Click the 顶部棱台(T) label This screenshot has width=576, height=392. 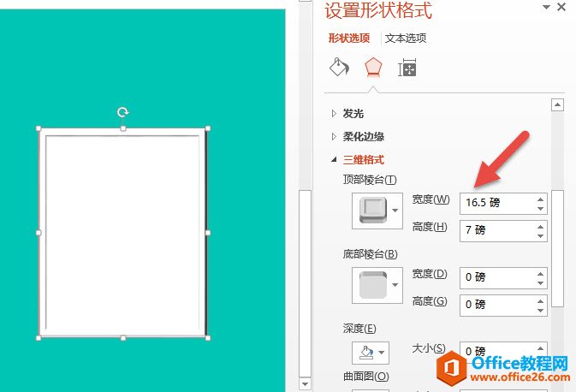[370, 180]
